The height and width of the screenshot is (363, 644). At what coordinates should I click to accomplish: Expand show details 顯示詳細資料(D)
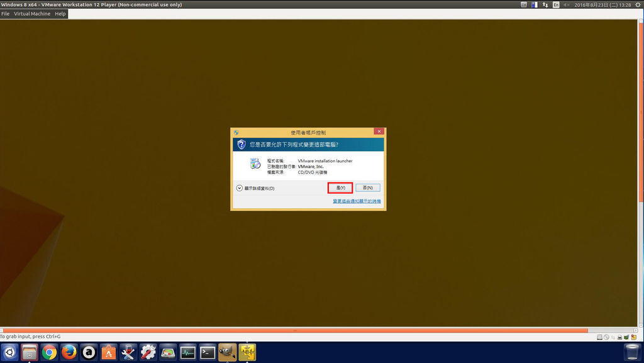tap(255, 188)
